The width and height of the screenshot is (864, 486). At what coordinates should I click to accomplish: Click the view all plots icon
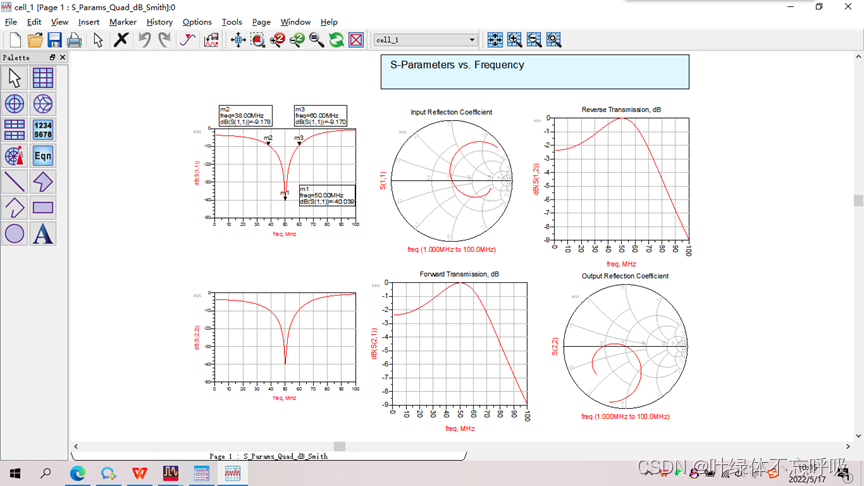point(495,40)
